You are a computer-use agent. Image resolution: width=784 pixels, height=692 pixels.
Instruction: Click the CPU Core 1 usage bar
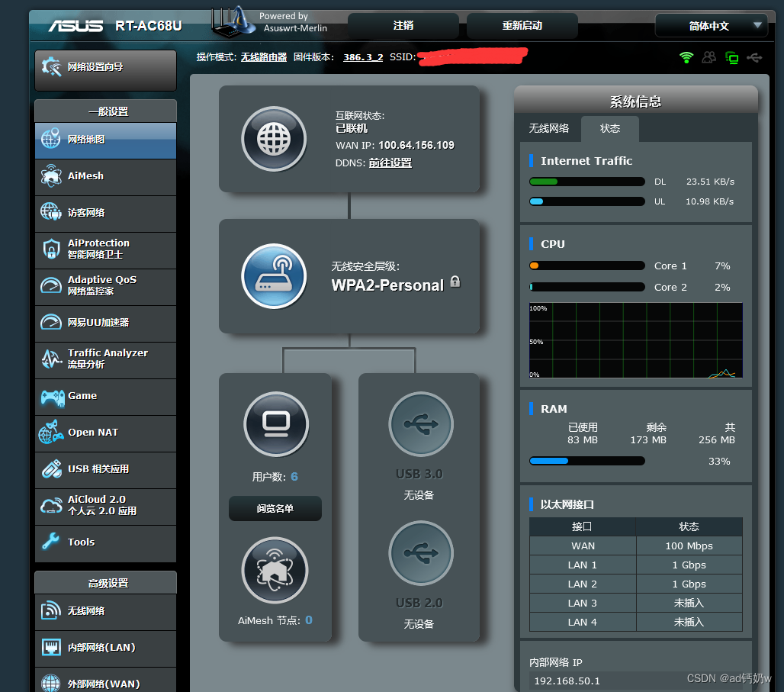pos(587,266)
